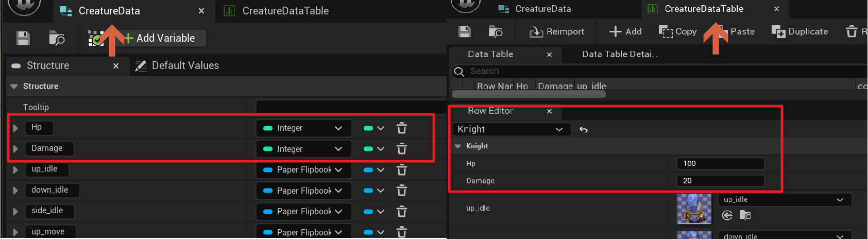Expand the Hp variable row
Image resolution: width=868 pixels, height=239 pixels.
(15, 128)
